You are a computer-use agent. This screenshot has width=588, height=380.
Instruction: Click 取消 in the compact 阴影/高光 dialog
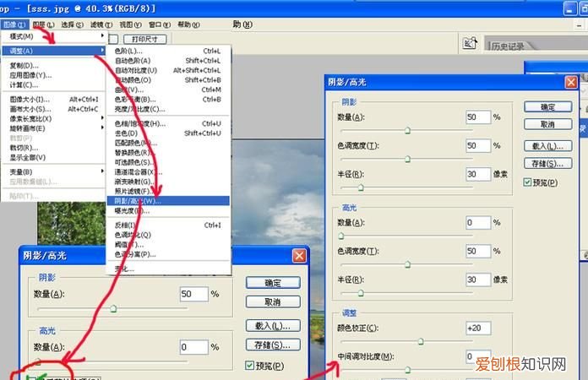pyautogui.click(x=273, y=301)
